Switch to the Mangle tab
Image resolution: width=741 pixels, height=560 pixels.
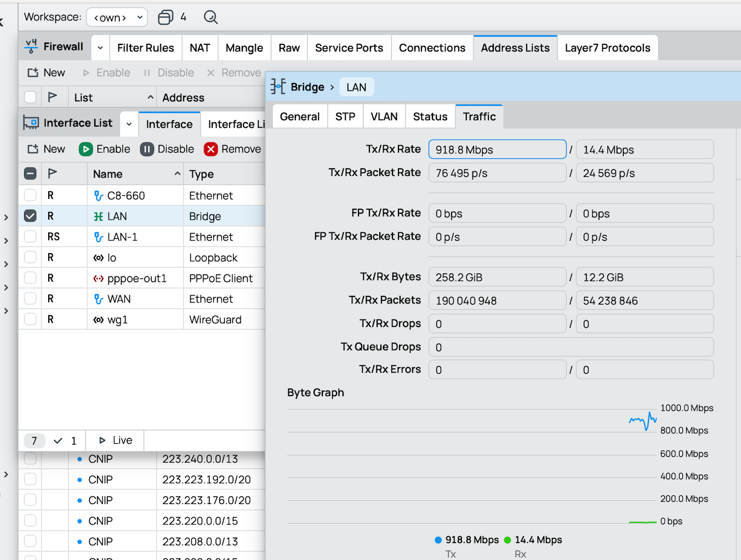click(244, 48)
